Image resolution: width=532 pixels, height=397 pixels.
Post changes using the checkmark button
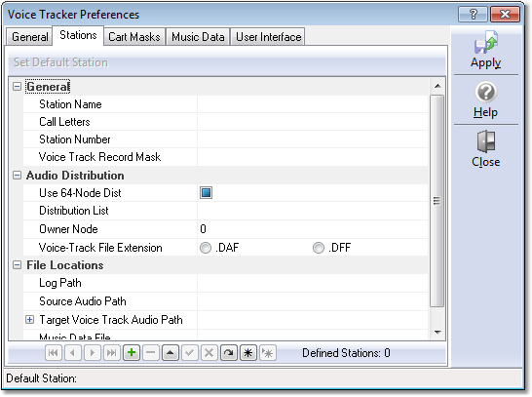190,353
